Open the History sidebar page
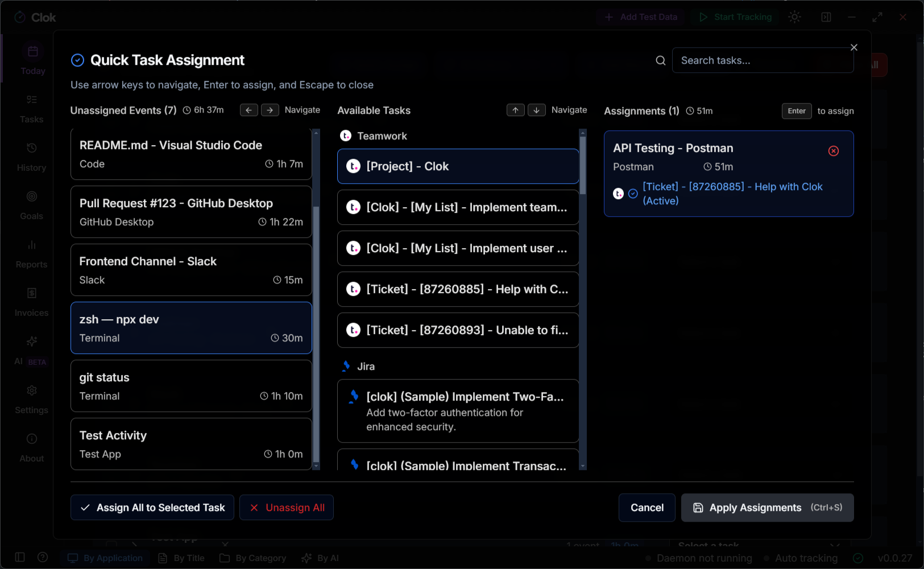 (32, 157)
